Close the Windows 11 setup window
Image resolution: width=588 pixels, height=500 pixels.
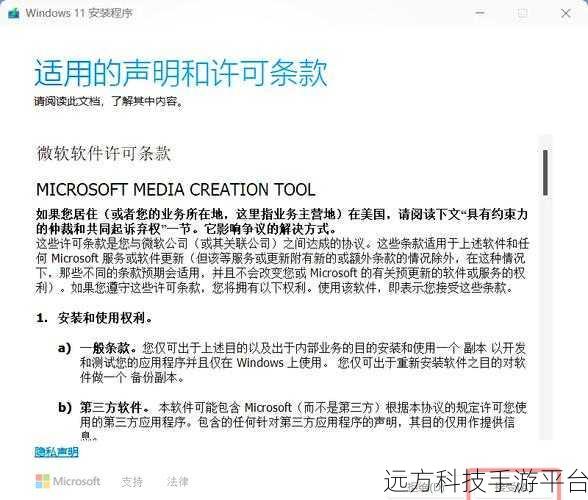pyautogui.click(x=566, y=14)
